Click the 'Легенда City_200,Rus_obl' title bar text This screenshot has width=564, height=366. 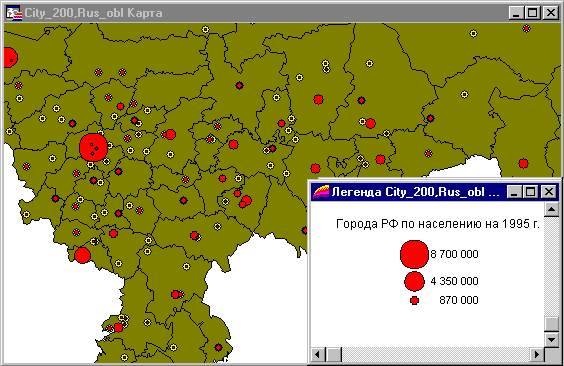click(415, 192)
